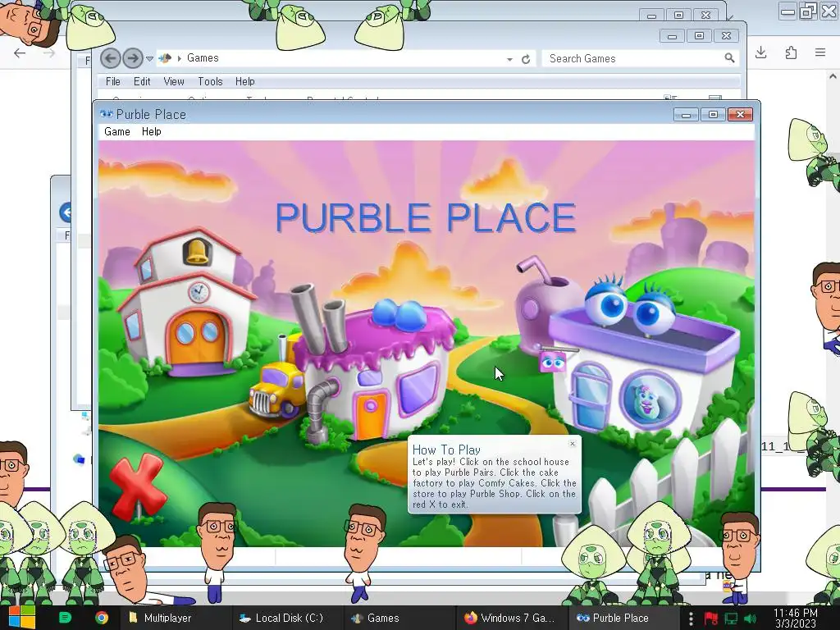Open browser downloads arrow icon
Screen dimensions: 840x630
760,52
